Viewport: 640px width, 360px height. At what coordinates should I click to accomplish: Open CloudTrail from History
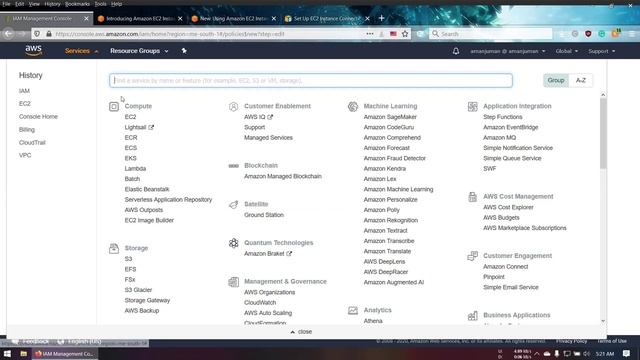pyautogui.click(x=32, y=142)
